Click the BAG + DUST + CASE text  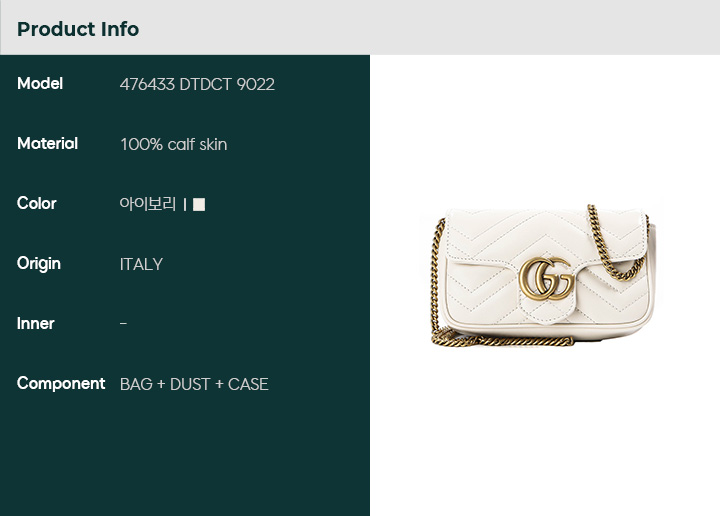[194, 384]
